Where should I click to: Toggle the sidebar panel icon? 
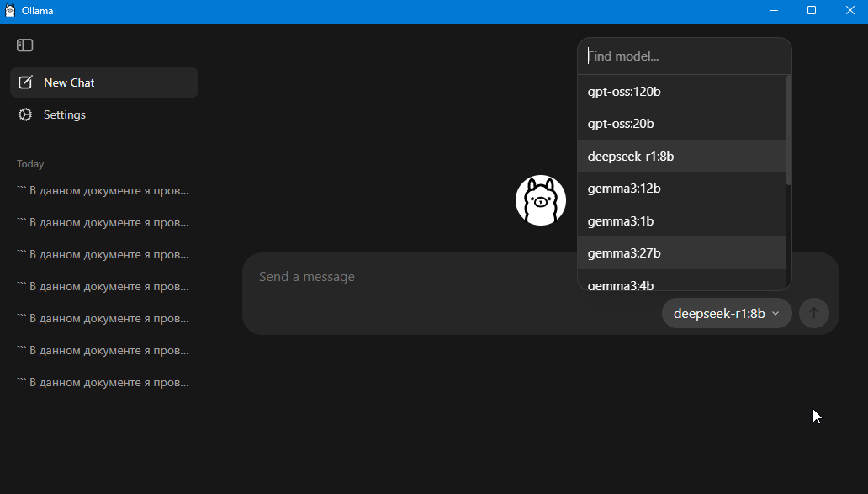pos(25,45)
